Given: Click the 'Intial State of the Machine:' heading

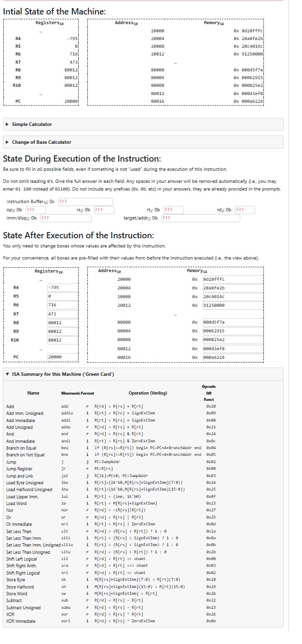Looking at the screenshot, I should [x=55, y=12].
